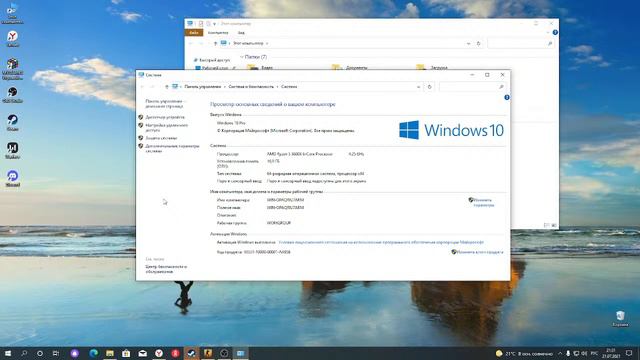Viewport: 640px width, 360px height.
Task: Open the Microsoft license terms link
Action: tap(381, 242)
